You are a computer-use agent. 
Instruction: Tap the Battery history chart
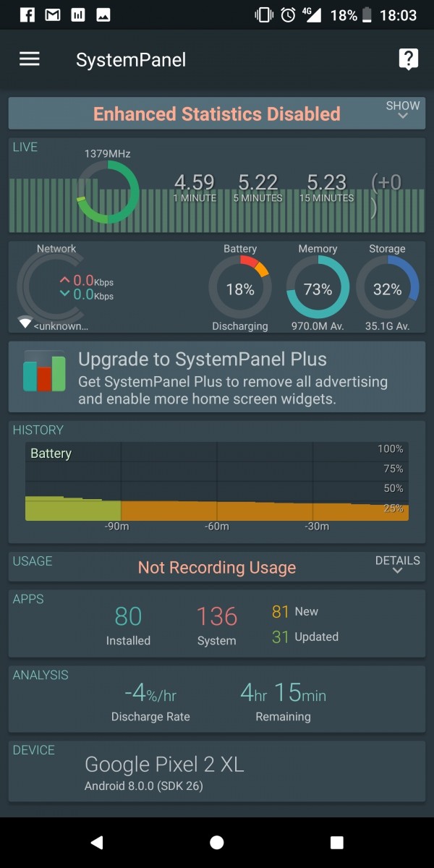pos(217,482)
